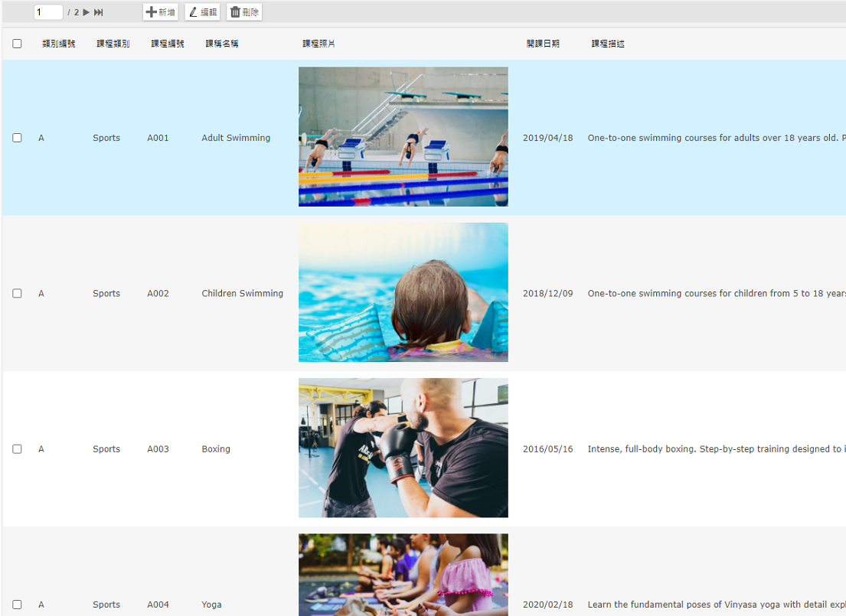Check the Children Swimming row checkbox
Viewport: 846px width, 616px height.
pyautogui.click(x=18, y=293)
